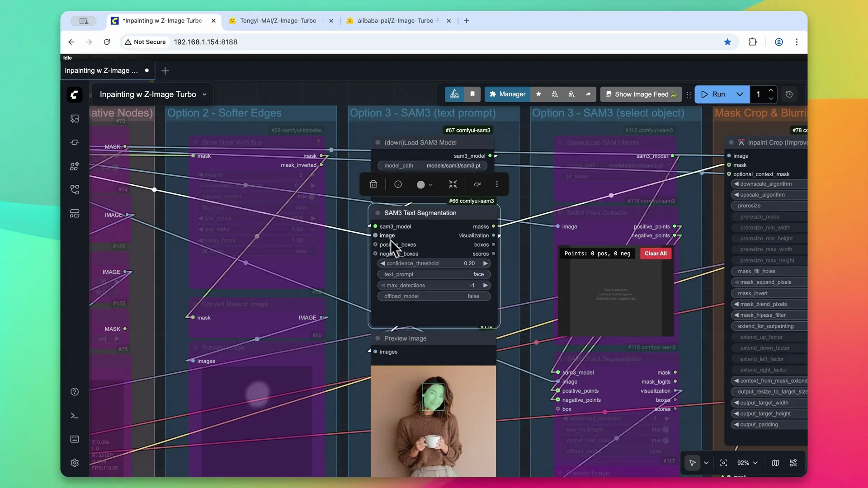Fit the view using the focus icon
This screenshot has width=868, height=488.
(x=724, y=463)
